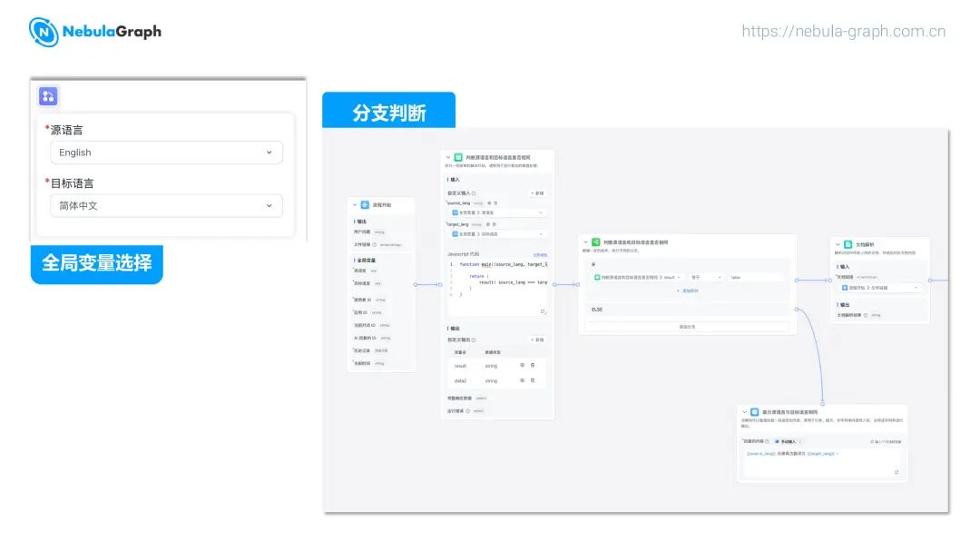The height and width of the screenshot is (552, 980).
Task: Click the NebulaGraph logo
Action: tap(95, 32)
